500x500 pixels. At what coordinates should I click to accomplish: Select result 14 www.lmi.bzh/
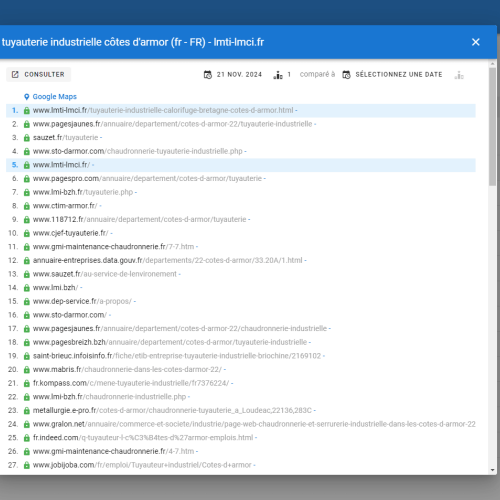pos(55,288)
